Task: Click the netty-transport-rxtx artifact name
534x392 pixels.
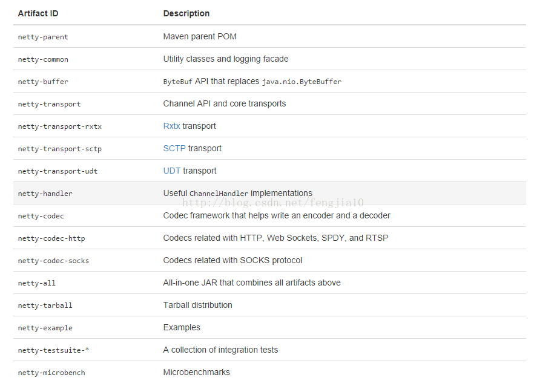Action: 59,126
